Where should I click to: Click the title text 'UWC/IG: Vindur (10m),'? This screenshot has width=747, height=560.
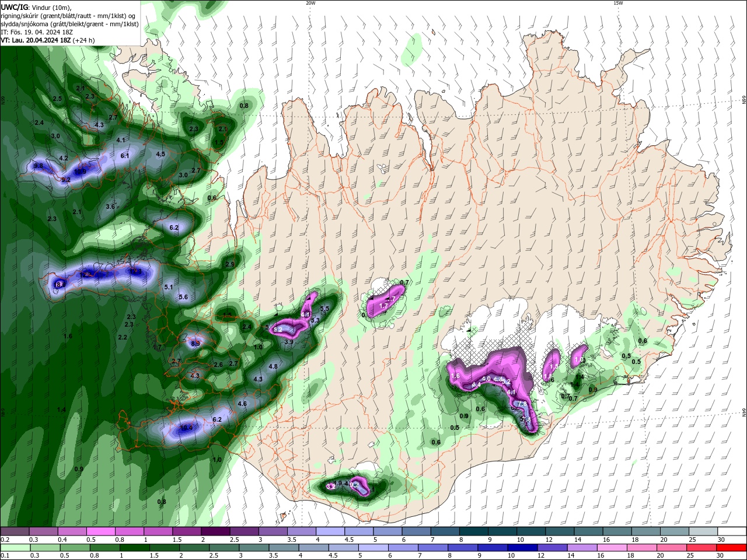pyautogui.click(x=35, y=6)
